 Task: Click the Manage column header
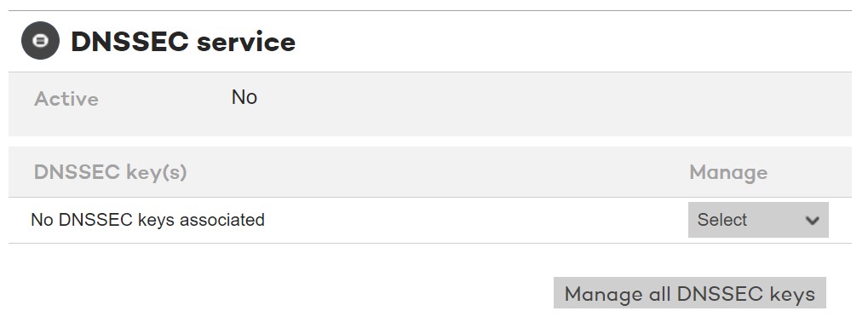(x=728, y=173)
